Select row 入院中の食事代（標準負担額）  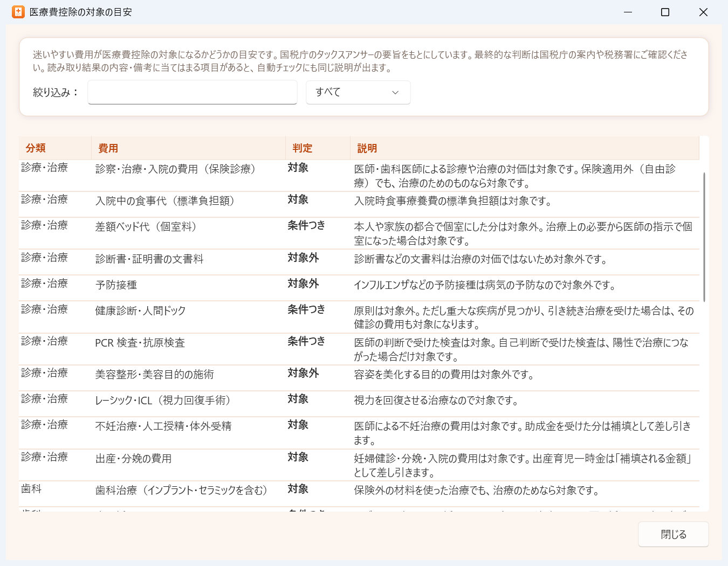[x=359, y=205]
